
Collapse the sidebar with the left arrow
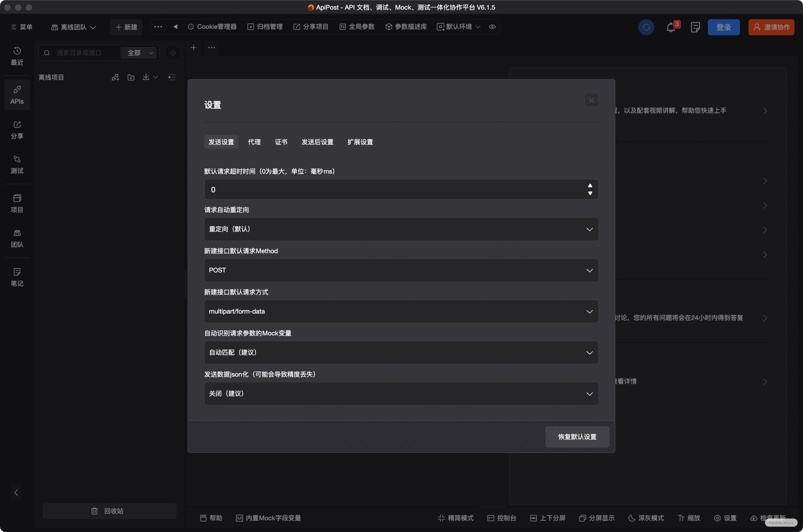(16, 492)
